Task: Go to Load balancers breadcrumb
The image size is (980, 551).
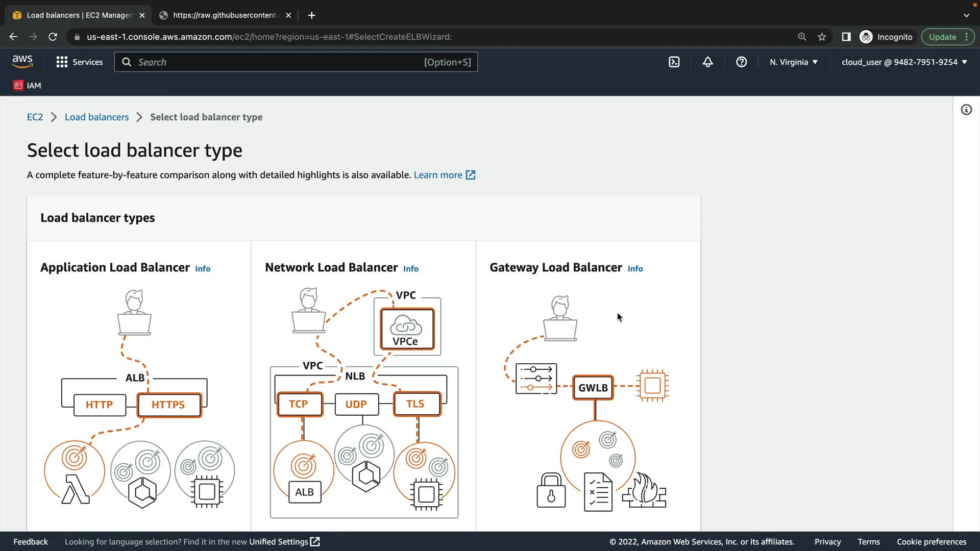Action: (96, 117)
